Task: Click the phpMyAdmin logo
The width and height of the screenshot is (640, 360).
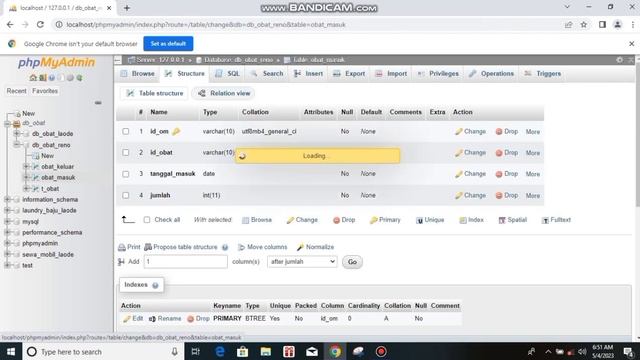Action: pos(56,62)
